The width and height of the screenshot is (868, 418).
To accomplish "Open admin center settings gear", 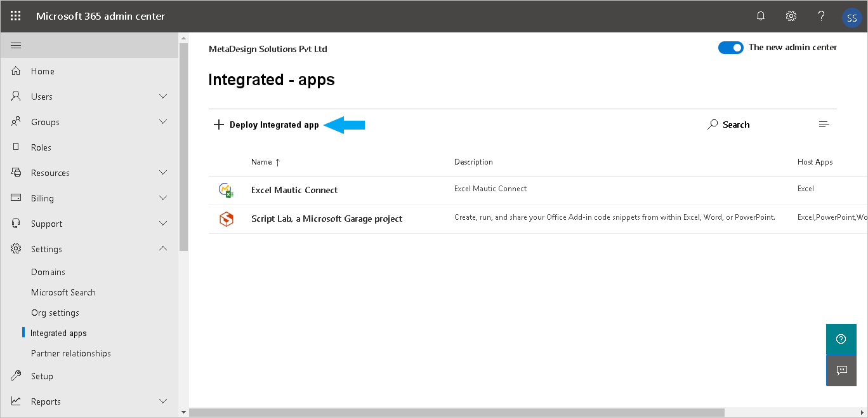I will pos(791,15).
